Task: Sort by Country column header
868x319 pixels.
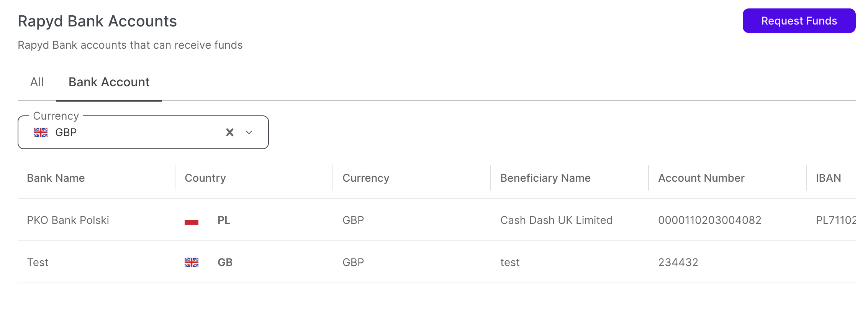Action: click(205, 178)
